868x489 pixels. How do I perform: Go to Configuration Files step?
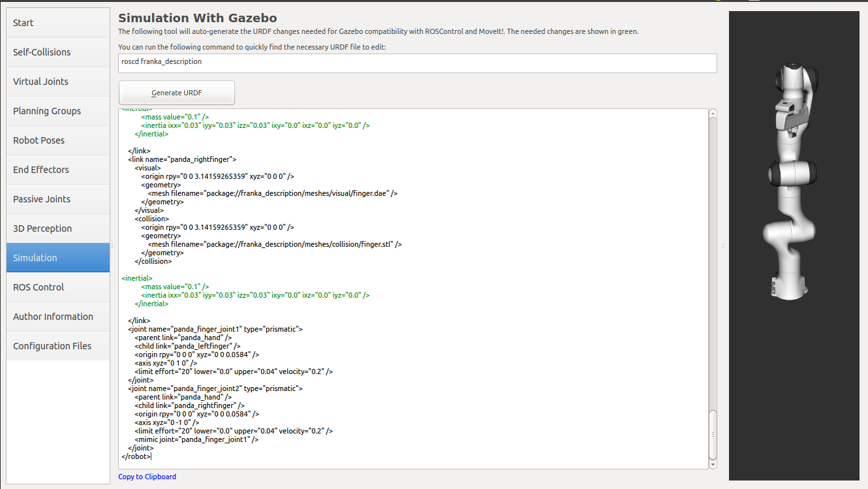click(58, 346)
